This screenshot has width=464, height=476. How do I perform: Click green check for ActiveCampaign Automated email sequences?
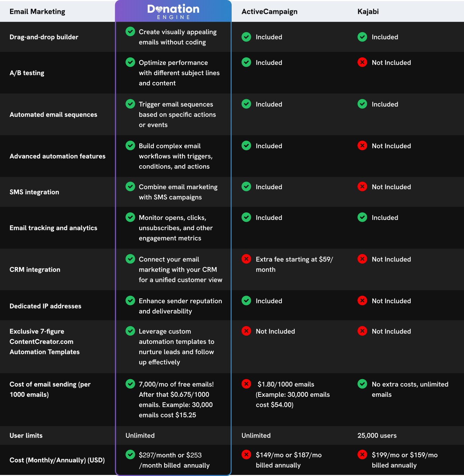[x=247, y=104]
